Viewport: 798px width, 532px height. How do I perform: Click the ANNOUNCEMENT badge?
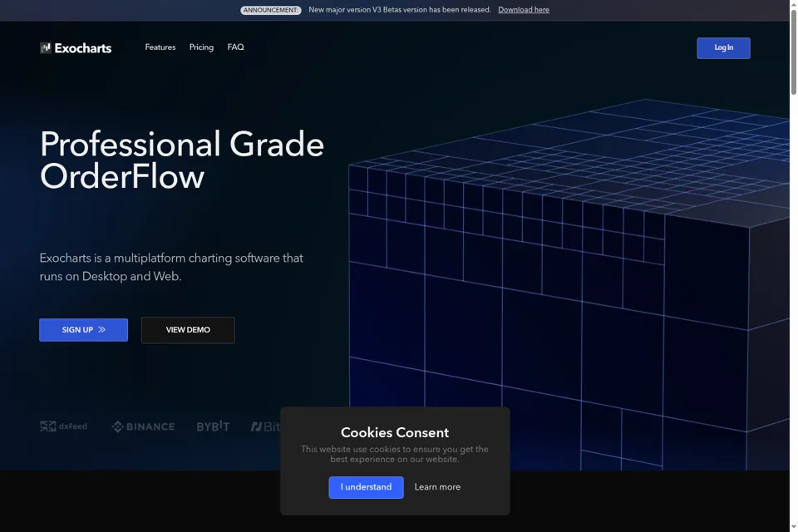271,10
